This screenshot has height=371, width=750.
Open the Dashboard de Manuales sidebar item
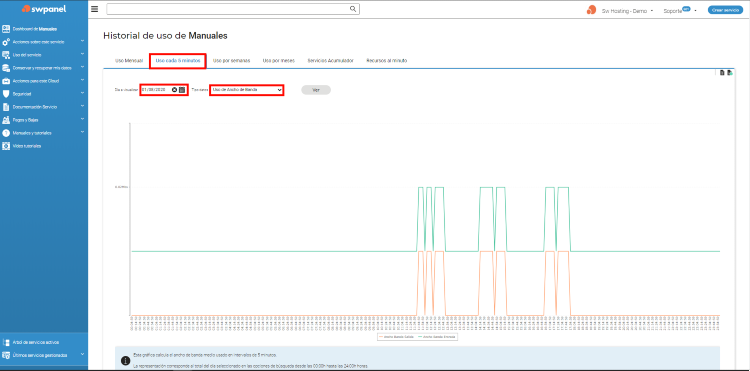[36, 29]
